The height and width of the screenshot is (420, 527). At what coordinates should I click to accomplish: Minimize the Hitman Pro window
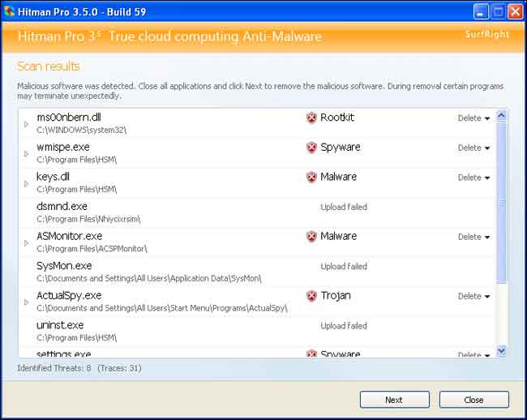tap(481, 12)
